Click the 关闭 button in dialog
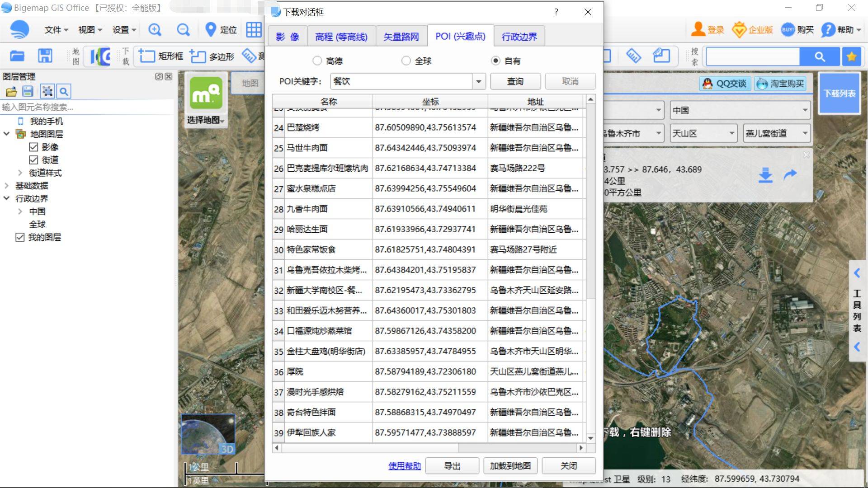Screen dimensions: 868x488 569,466
